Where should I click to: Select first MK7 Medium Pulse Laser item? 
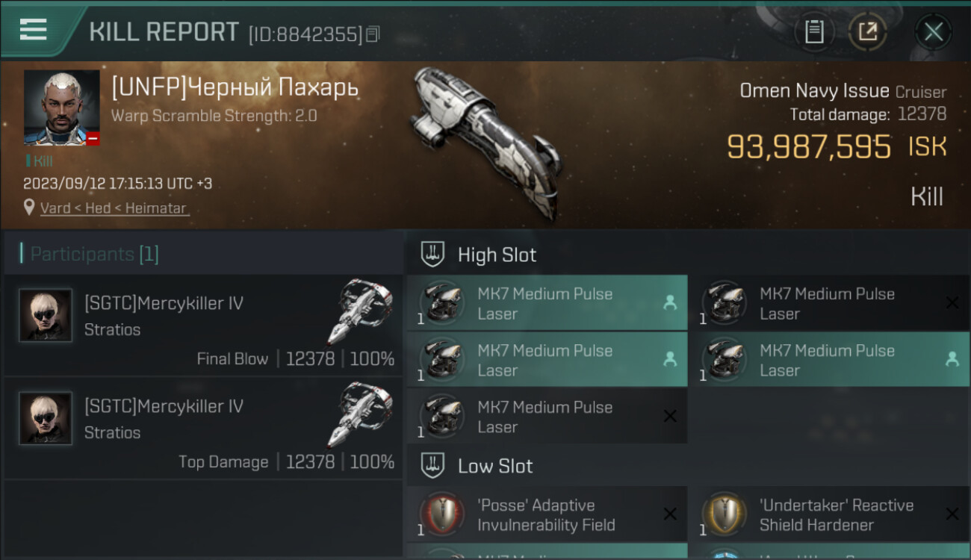pyautogui.click(x=546, y=303)
